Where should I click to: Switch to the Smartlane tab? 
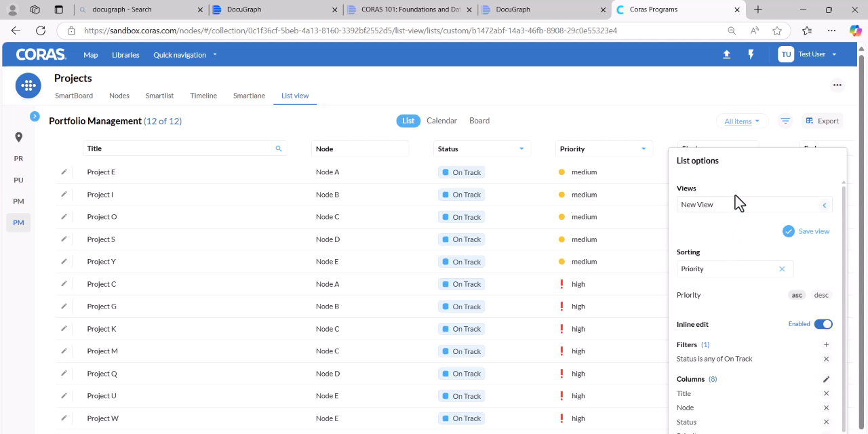(249, 96)
